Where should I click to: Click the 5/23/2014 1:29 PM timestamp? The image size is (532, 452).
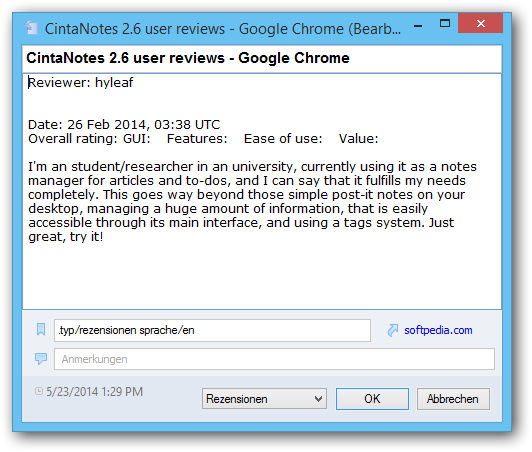coord(94,392)
